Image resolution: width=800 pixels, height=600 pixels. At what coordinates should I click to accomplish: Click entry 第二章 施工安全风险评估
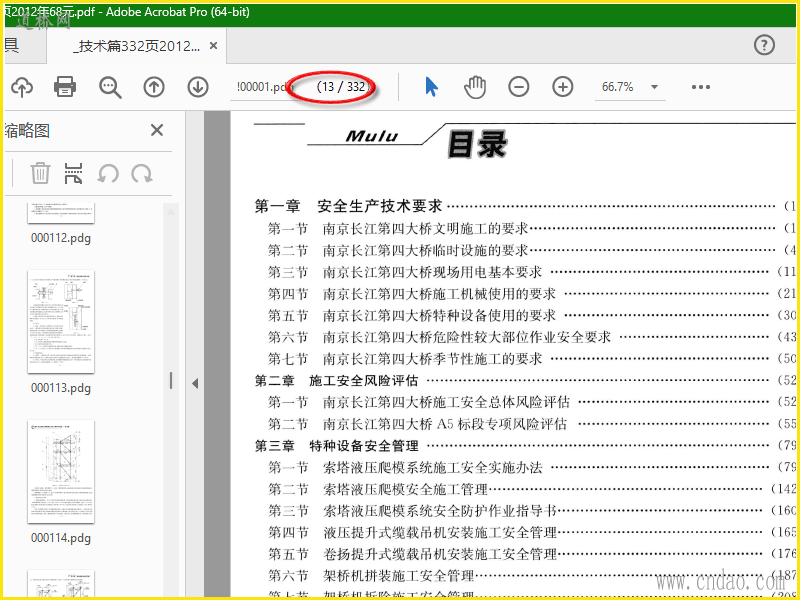336,381
